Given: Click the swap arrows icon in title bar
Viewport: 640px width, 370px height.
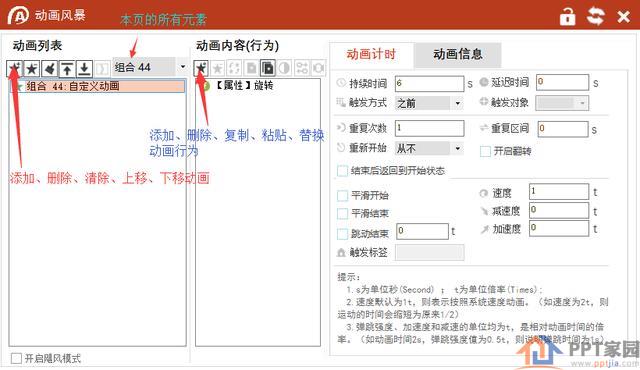Looking at the screenshot, I should pyautogui.click(x=596, y=16).
